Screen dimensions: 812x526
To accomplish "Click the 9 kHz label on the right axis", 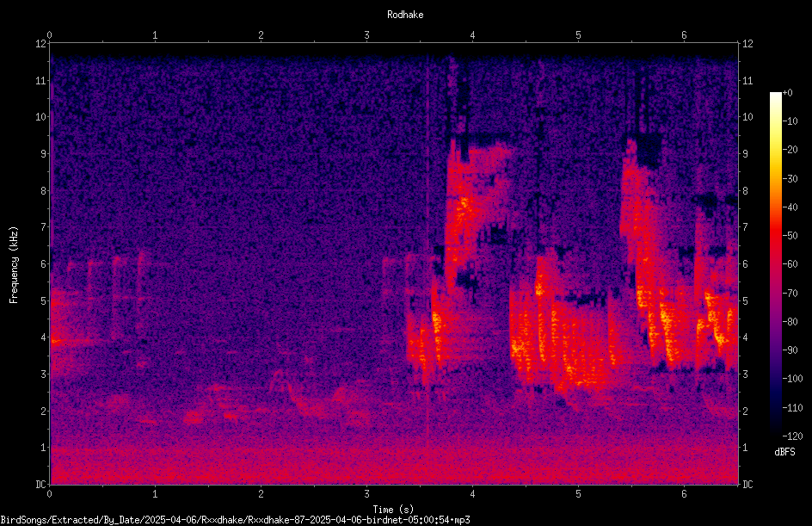I will (745, 153).
